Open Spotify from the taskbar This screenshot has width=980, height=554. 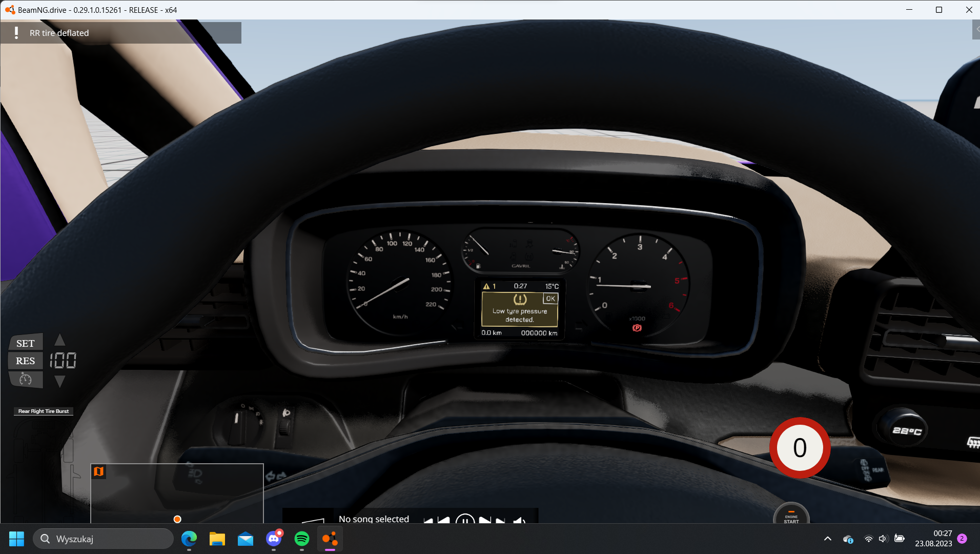(302, 539)
